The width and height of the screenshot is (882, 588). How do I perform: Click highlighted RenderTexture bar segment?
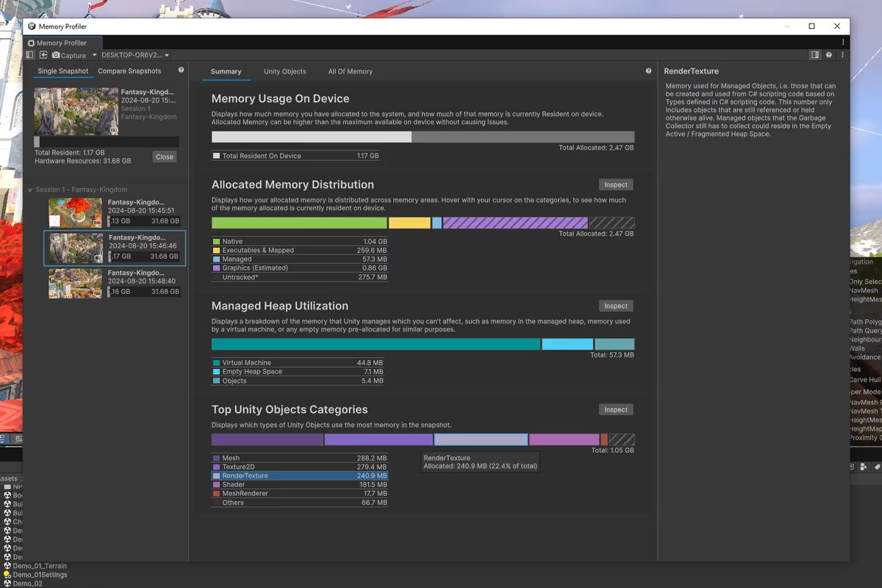(481, 440)
